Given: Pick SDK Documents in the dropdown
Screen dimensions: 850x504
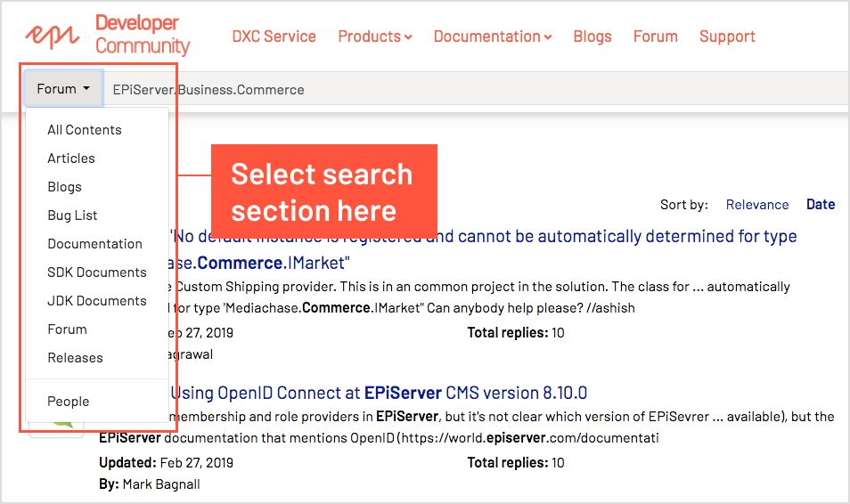Looking at the screenshot, I should (97, 272).
